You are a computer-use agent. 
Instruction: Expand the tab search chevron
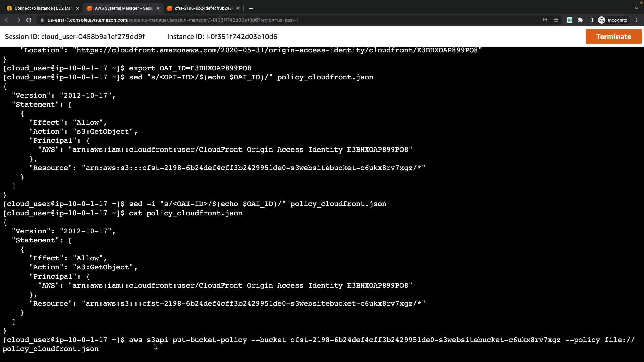point(636,8)
